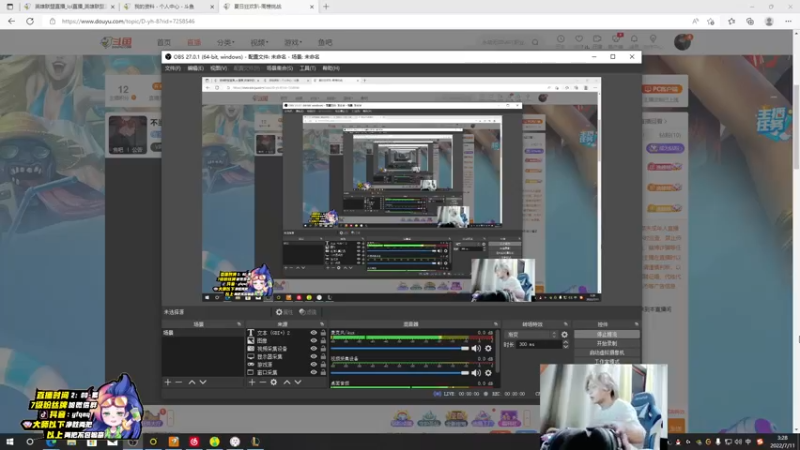Open OBS 文件(F) menu
This screenshot has width=800, height=450.
click(172, 68)
